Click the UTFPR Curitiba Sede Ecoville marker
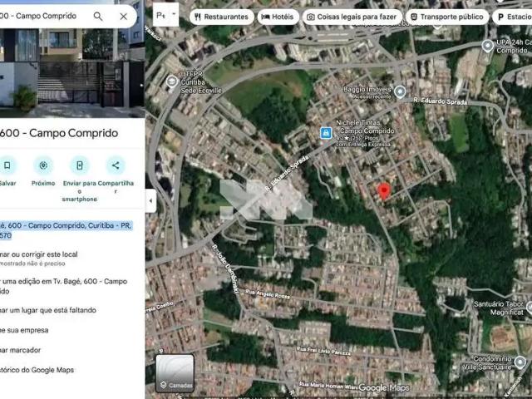 (172, 81)
